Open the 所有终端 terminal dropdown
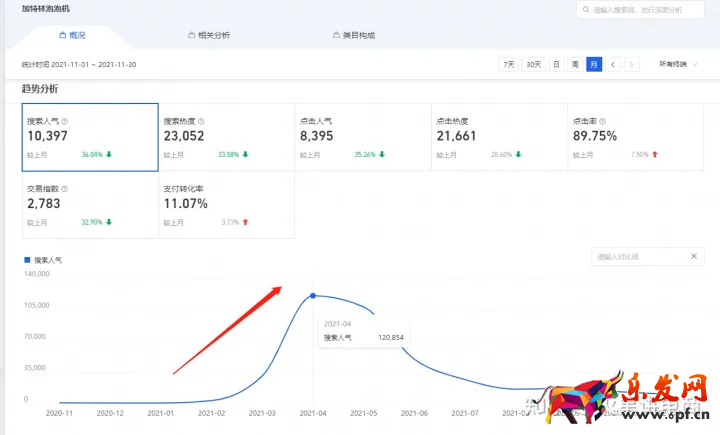Image resolution: width=720 pixels, height=435 pixels. (x=679, y=64)
